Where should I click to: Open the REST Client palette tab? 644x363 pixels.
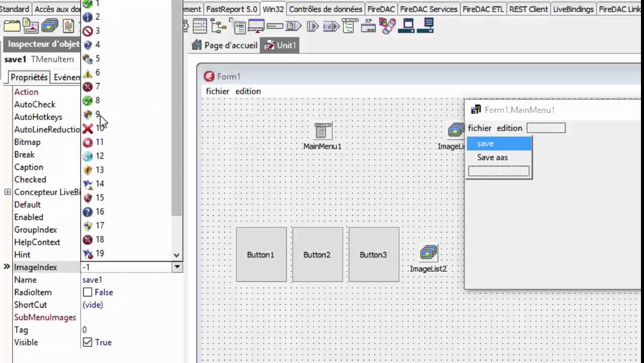click(x=529, y=9)
